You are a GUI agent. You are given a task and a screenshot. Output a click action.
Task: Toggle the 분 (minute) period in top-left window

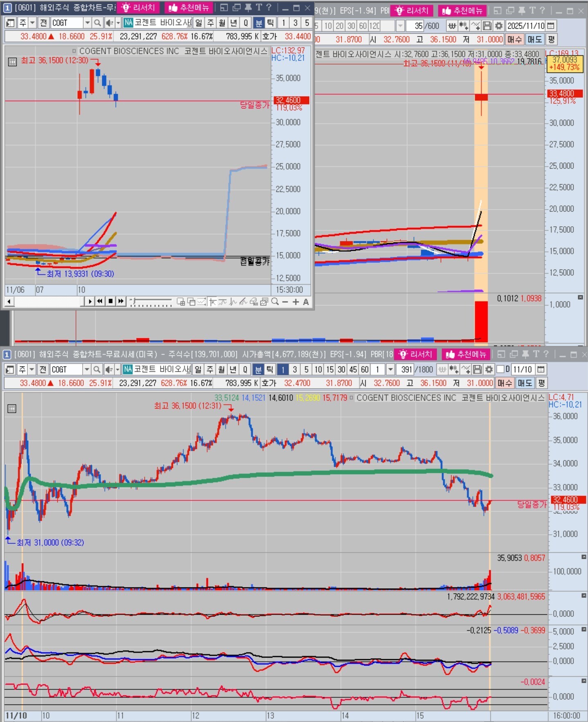pos(259,23)
